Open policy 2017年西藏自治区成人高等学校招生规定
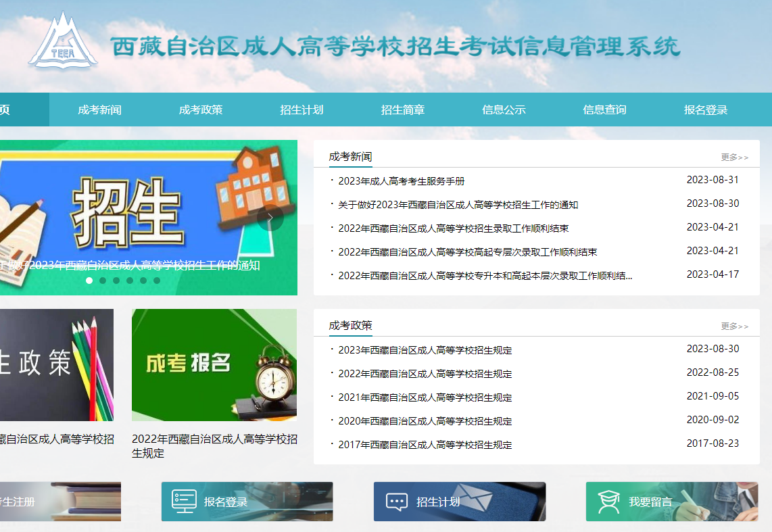This screenshot has height=532, width=772. pyautogui.click(x=425, y=444)
